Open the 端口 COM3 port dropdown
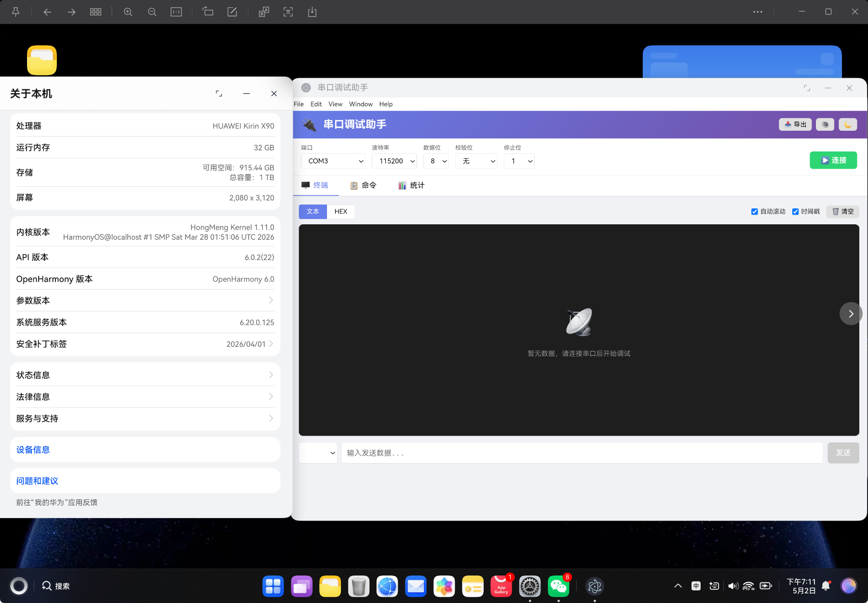Screen dimensions: 868x603 point(333,161)
